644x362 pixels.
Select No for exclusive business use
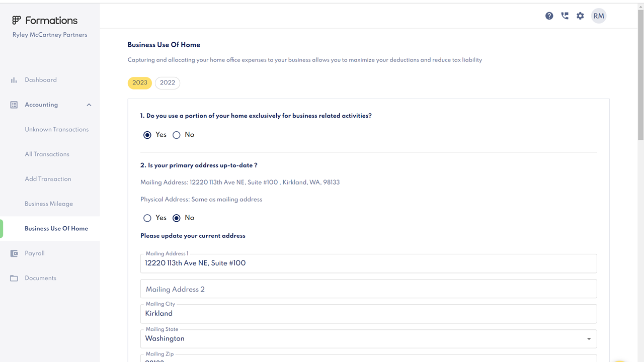pyautogui.click(x=177, y=135)
